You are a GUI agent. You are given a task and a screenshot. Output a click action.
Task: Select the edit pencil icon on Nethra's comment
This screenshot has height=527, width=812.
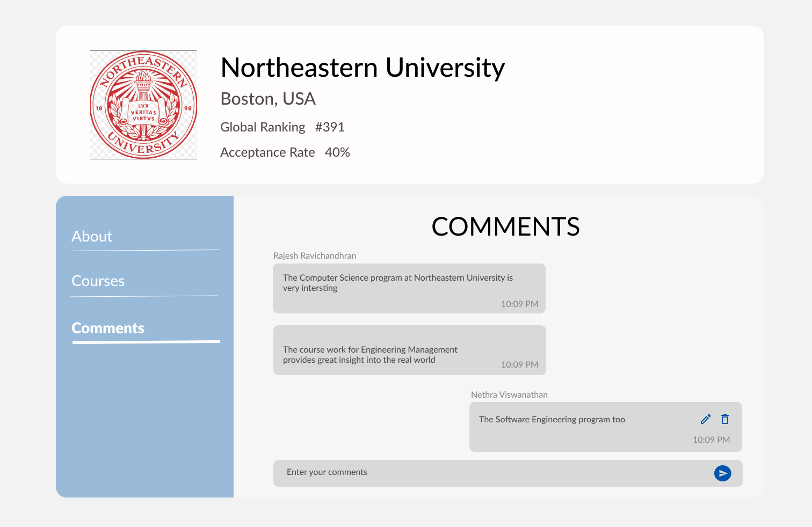click(705, 419)
